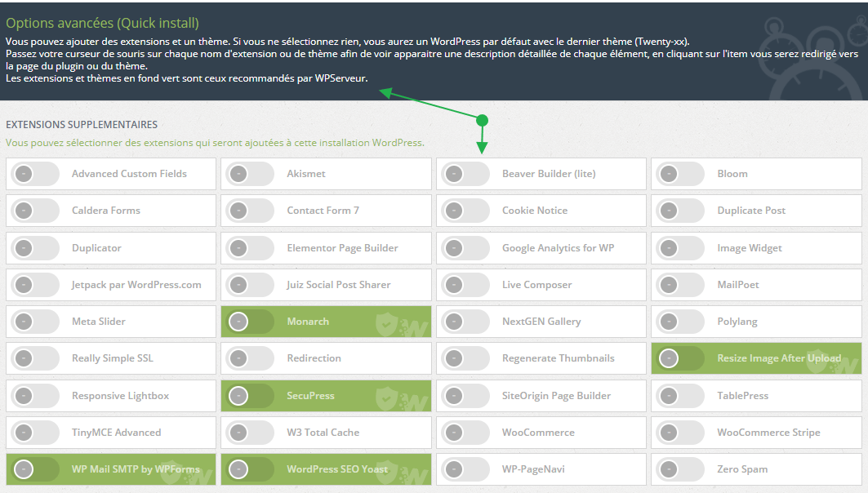Turn on Cookie Notice switch
This screenshot has width=868, height=493.
465,211
